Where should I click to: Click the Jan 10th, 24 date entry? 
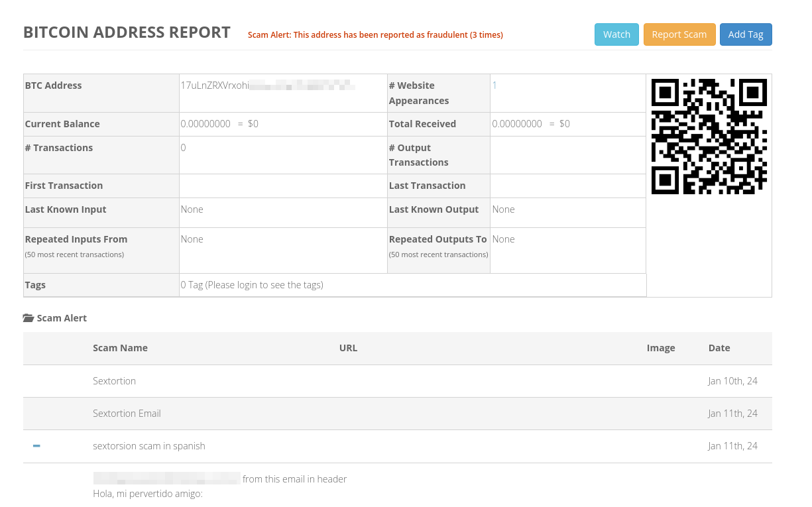pyautogui.click(x=732, y=381)
